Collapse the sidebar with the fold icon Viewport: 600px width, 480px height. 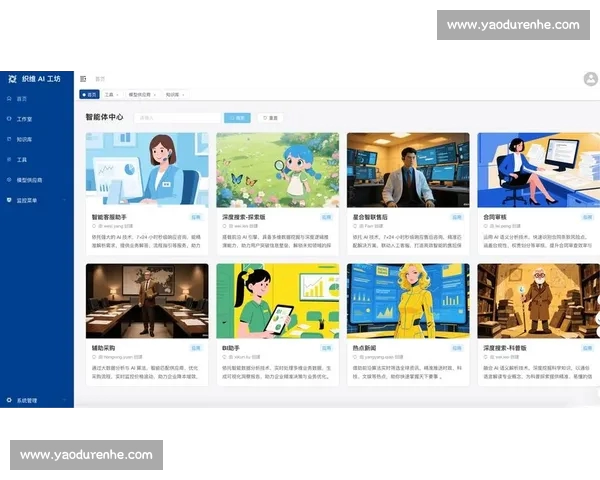click(x=83, y=78)
